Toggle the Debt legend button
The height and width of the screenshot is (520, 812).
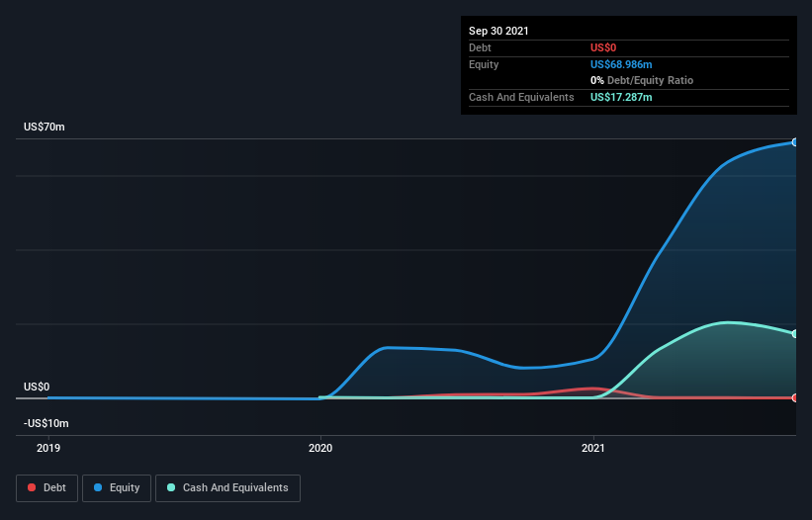[46, 488]
